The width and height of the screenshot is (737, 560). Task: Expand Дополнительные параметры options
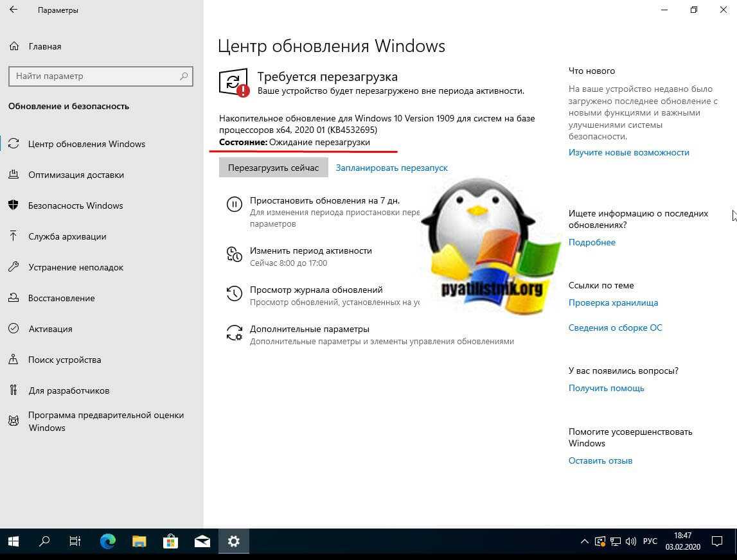[x=309, y=329]
